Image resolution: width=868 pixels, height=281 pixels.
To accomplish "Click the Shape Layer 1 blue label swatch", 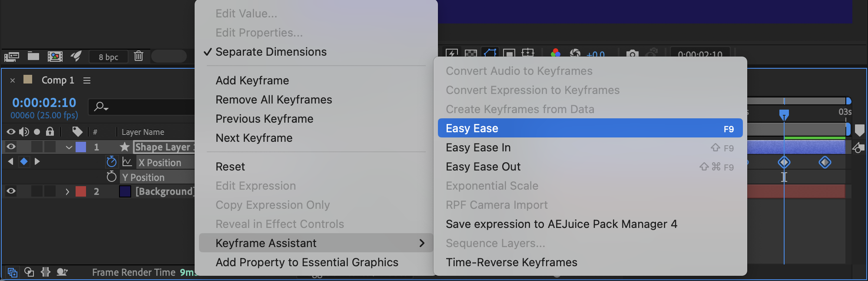I will pyautogui.click(x=81, y=147).
